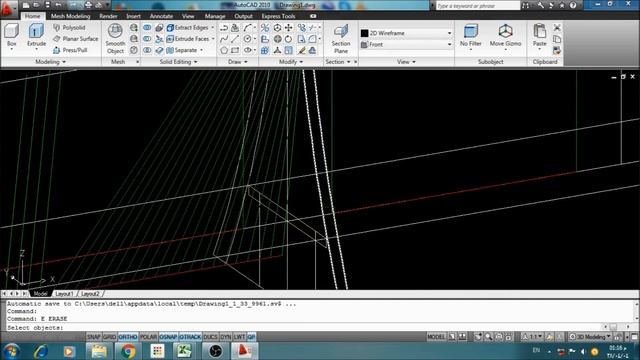Choose the Polysolid tool
The height and width of the screenshot is (360, 640).
tap(69, 27)
